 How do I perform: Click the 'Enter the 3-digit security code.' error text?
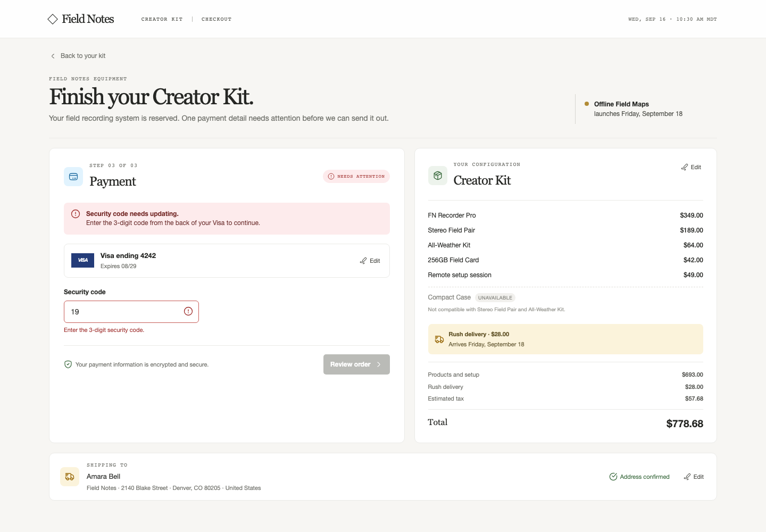click(104, 330)
